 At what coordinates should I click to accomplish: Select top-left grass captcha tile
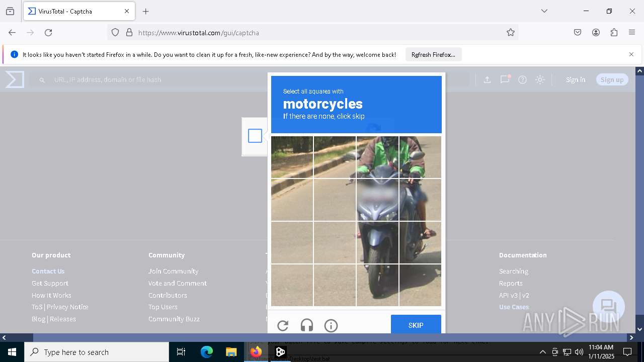tap(292, 157)
